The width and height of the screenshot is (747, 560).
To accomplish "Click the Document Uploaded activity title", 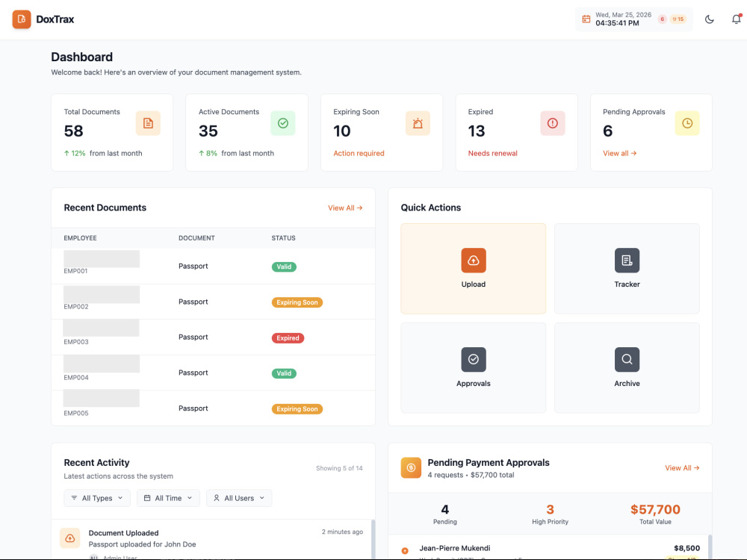I will (124, 533).
